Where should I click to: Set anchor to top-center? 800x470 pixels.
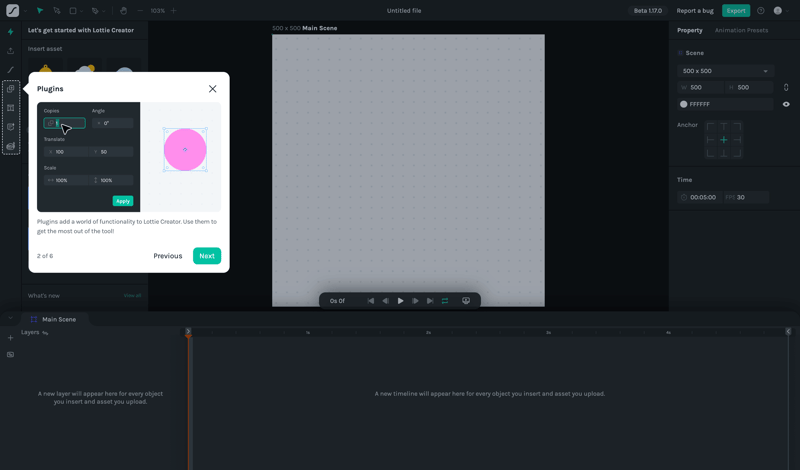pyautogui.click(x=723, y=127)
